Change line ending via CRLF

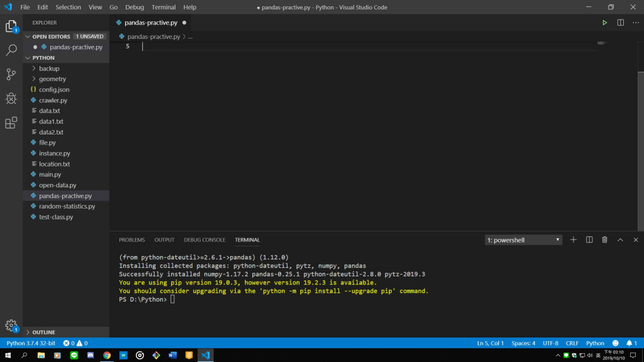click(572, 343)
